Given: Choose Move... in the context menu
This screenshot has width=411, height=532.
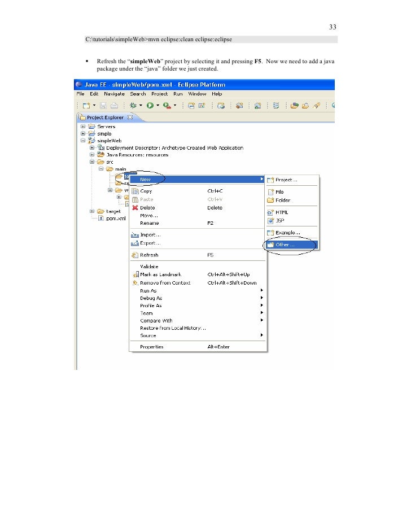Looking at the screenshot, I should (x=198, y=215).
